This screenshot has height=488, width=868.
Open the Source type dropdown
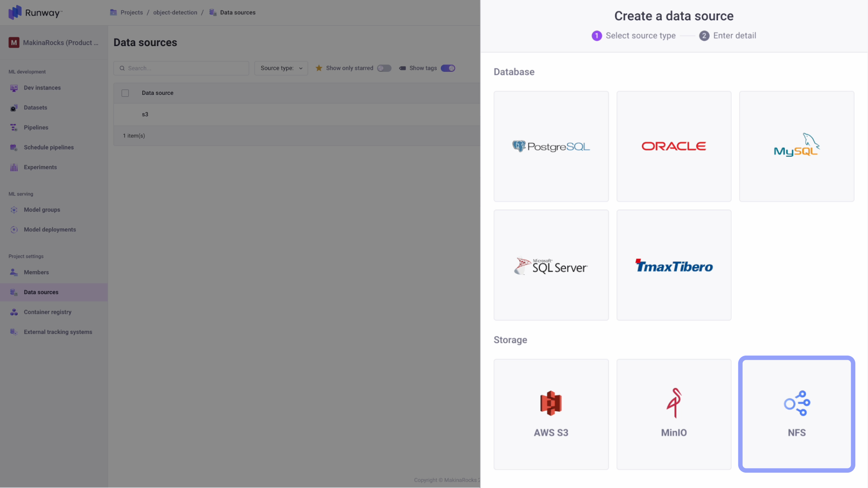pos(281,68)
